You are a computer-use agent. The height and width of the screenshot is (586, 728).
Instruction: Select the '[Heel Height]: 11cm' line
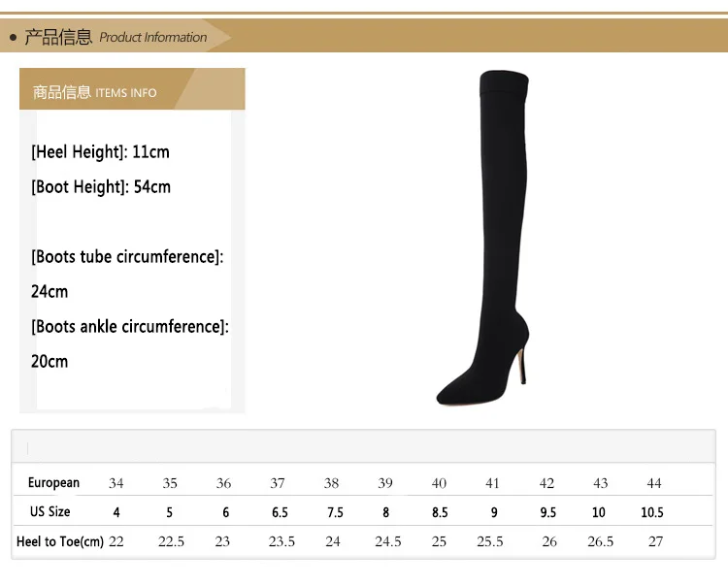100,151
